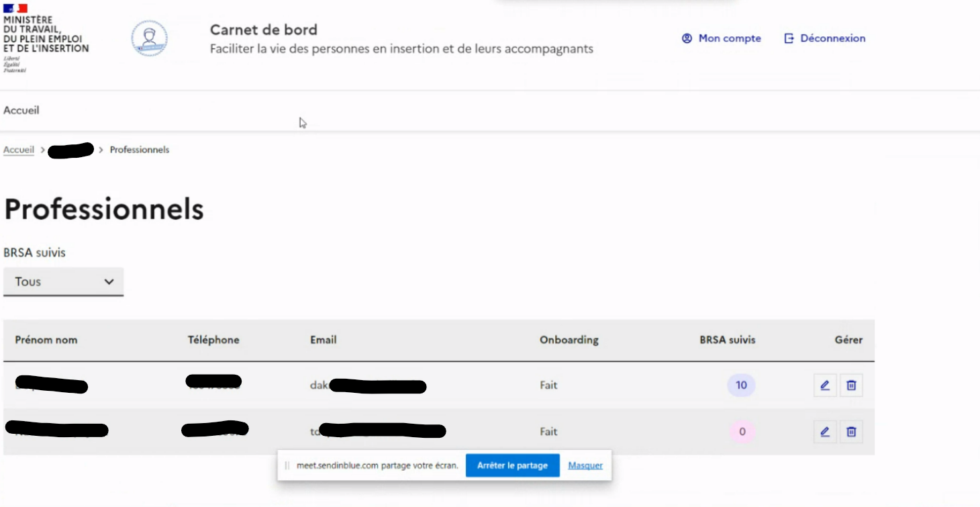
Task: Open the pencil edit icon on the second row
Action: 824,432
